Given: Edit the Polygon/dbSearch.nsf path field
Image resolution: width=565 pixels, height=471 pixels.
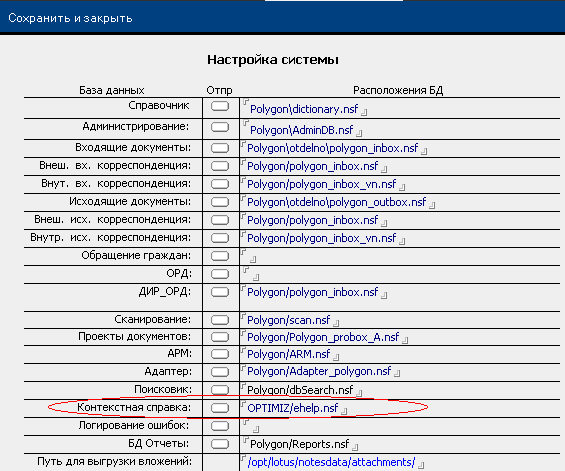Looking at the screenshot, I should click(302, 390).
